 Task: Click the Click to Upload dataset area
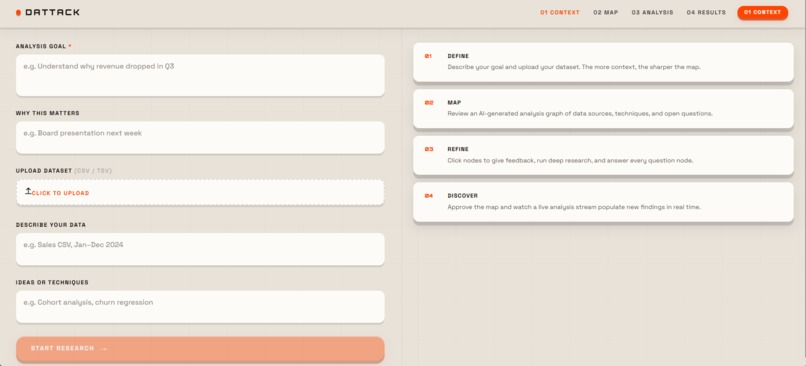point(200,193)
